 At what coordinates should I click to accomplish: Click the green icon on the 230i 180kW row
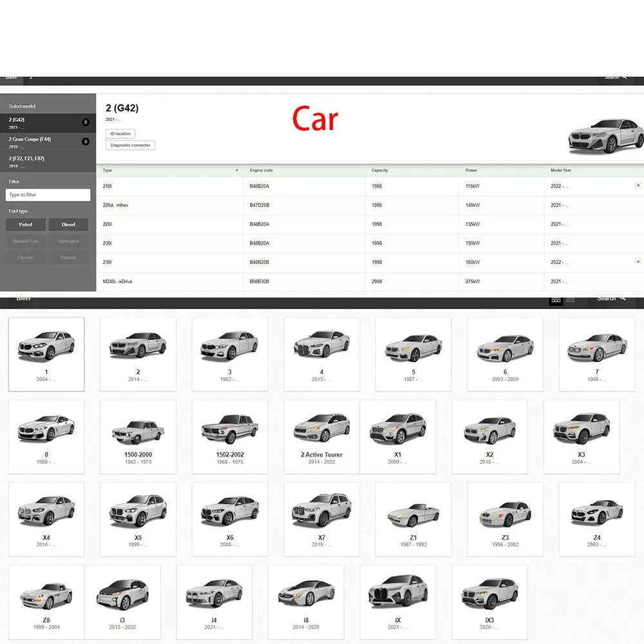coord(638,261)
